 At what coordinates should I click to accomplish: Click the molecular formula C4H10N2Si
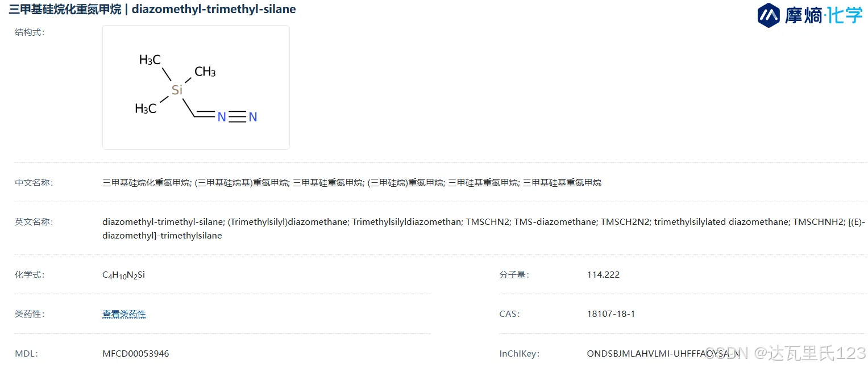[x=124, y=275]
